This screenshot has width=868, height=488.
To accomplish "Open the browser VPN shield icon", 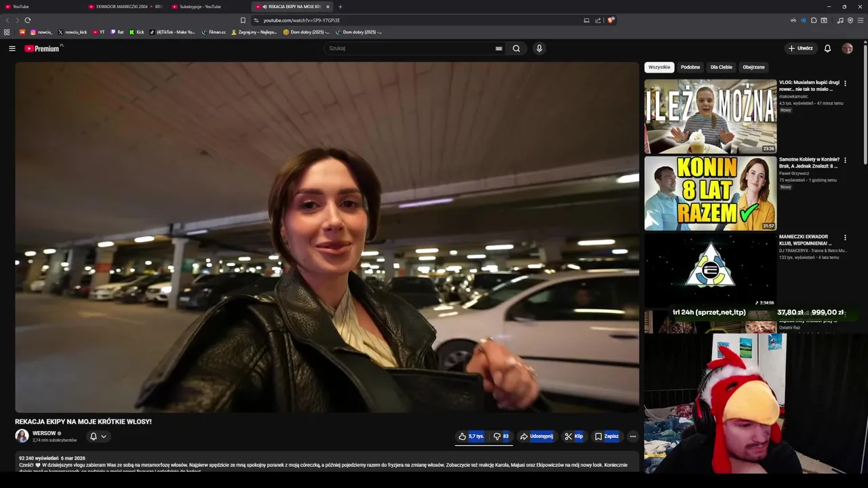I will pyautogui.click(x=850, y=20).
